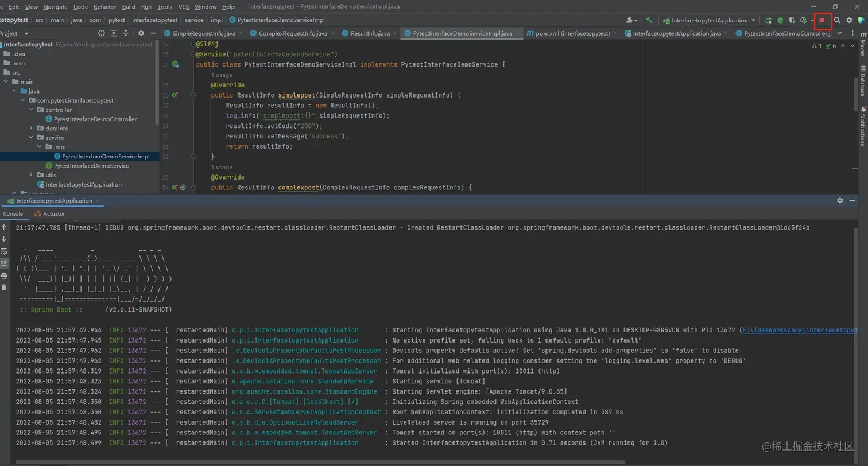The height and width of the screenshot is (466, 868).
Task: Start debugging with the green bug icon
Action: click(x=780, y=20)
